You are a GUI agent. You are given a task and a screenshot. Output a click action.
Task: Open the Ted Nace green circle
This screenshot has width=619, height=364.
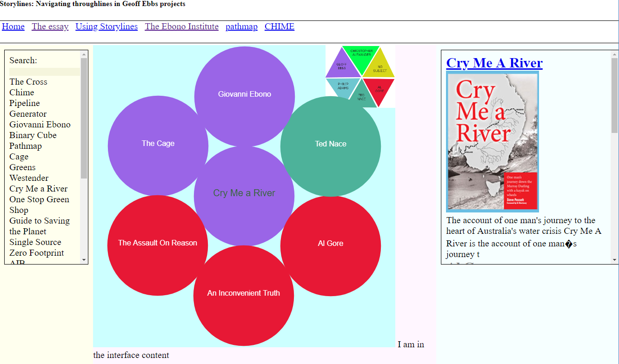[x=331, y=144]
